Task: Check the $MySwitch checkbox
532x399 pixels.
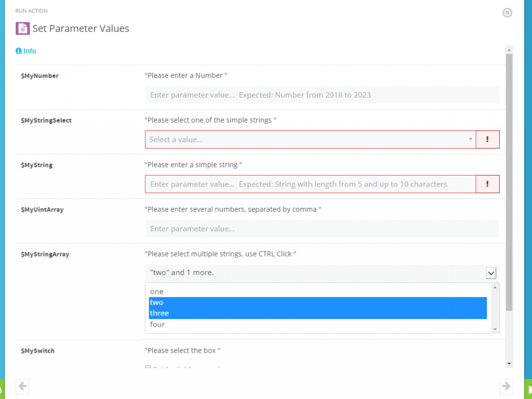Action: tap(147, 368)
